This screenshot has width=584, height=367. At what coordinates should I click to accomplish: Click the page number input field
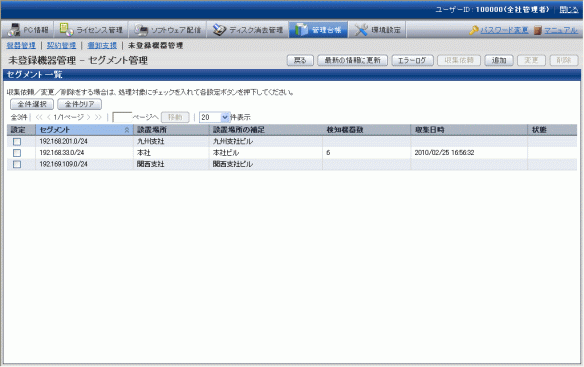(x=122, y=117)
